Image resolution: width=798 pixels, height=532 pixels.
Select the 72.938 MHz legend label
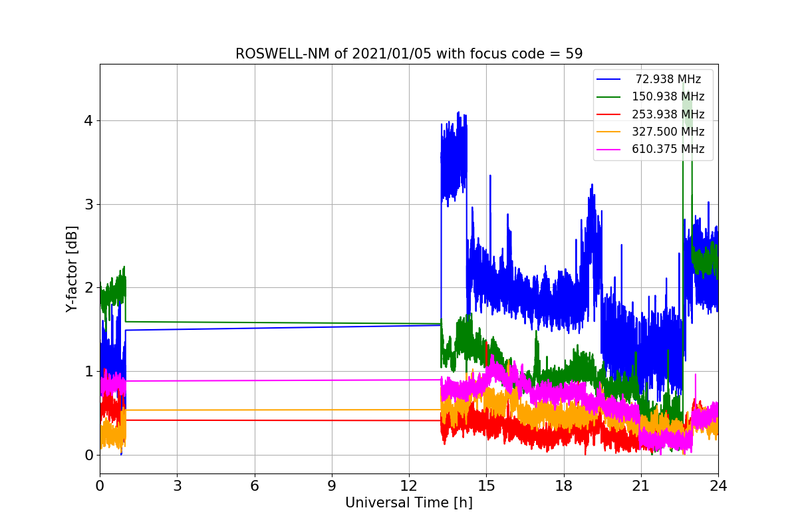coord(668,79)
